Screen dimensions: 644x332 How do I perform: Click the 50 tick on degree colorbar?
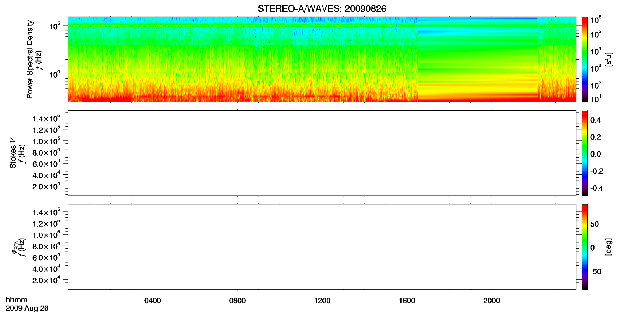595,224
